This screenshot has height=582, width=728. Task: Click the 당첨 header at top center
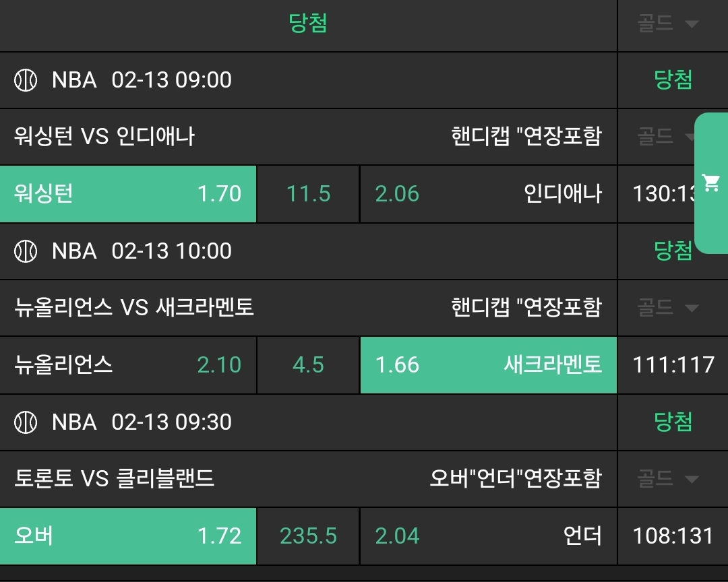coord(308,24)
